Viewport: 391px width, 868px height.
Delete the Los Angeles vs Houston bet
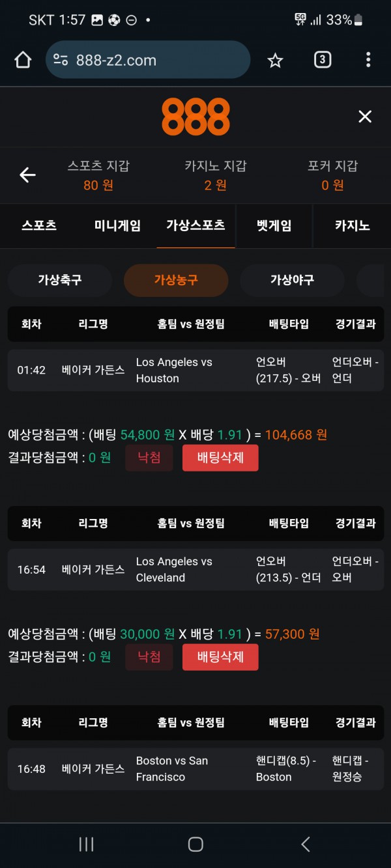tap(220, 458)
